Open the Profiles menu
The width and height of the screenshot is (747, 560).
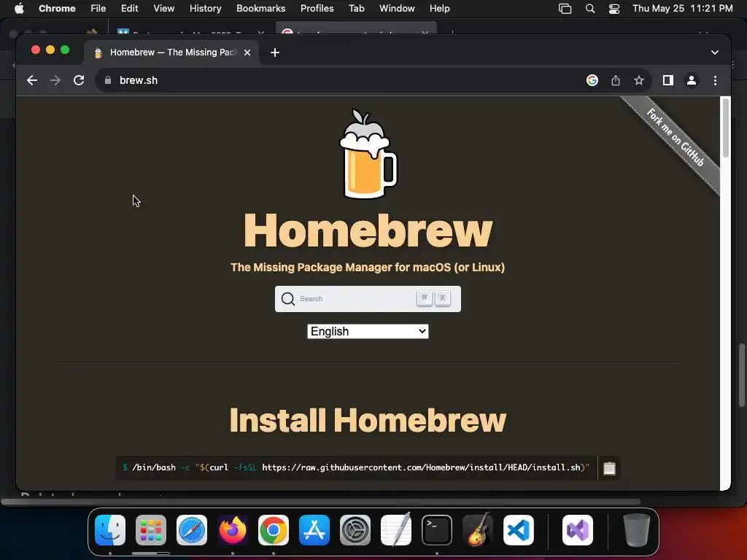[x=317, y=9]
